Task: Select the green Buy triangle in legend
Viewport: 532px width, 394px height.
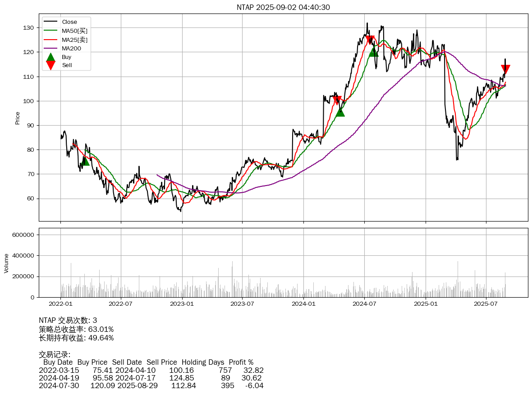Action: tap(50, 57)
